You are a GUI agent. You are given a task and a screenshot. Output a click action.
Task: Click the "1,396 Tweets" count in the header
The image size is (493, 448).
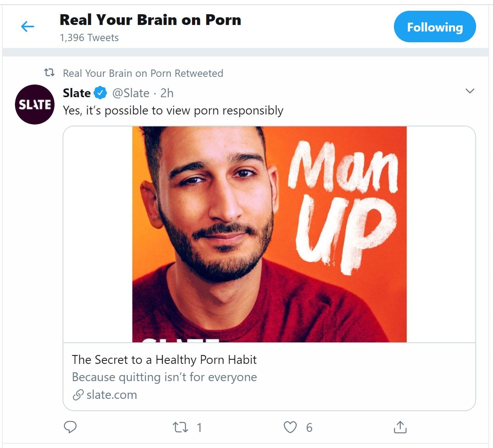pyautogui.click(x=89, y=38)
